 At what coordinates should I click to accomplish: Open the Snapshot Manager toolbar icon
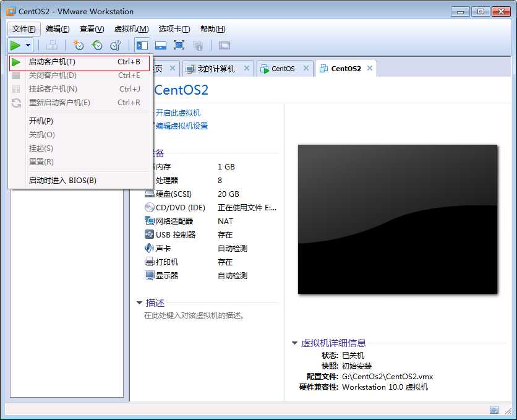click(116, 45)
